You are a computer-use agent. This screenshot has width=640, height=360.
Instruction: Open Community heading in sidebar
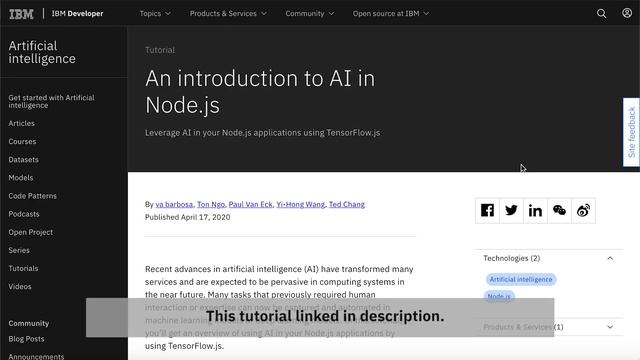[29, 323]
